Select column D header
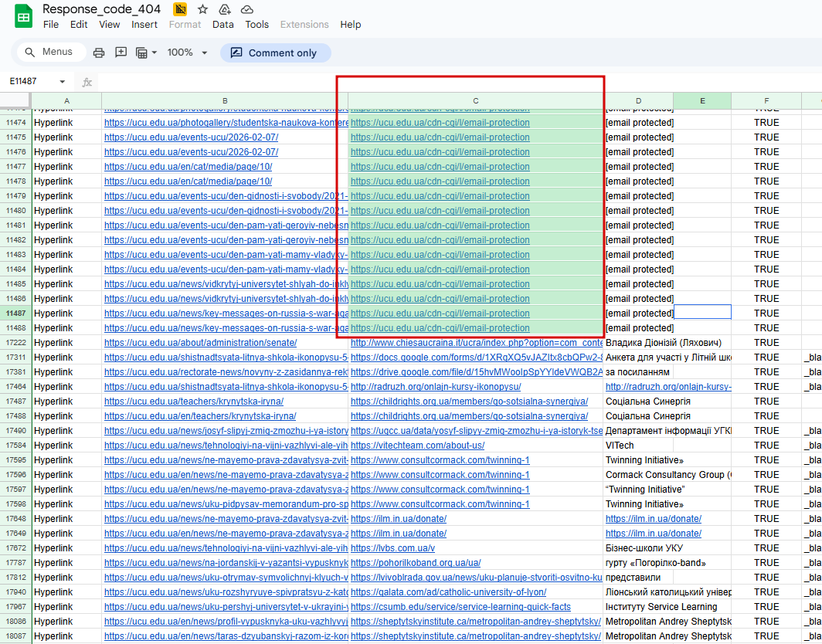This screenshot has width=822, height=644. (638, 101)
